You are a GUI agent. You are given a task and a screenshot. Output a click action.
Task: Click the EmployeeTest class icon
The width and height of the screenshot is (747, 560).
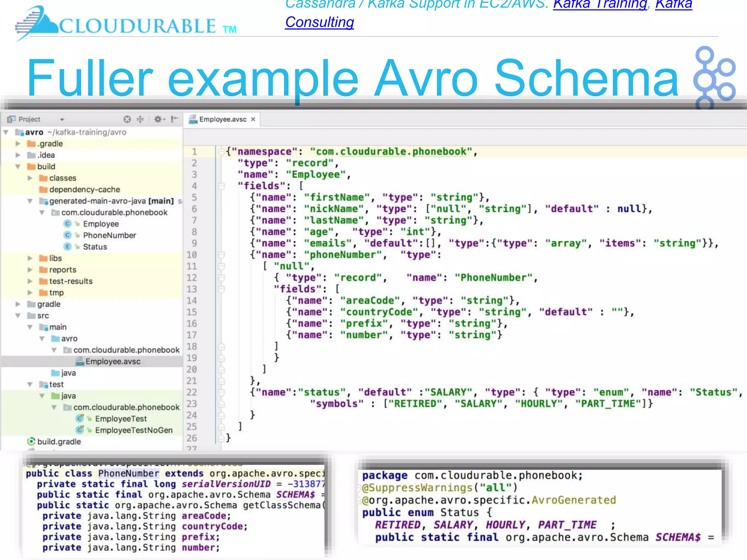click(x=80, y=419)
